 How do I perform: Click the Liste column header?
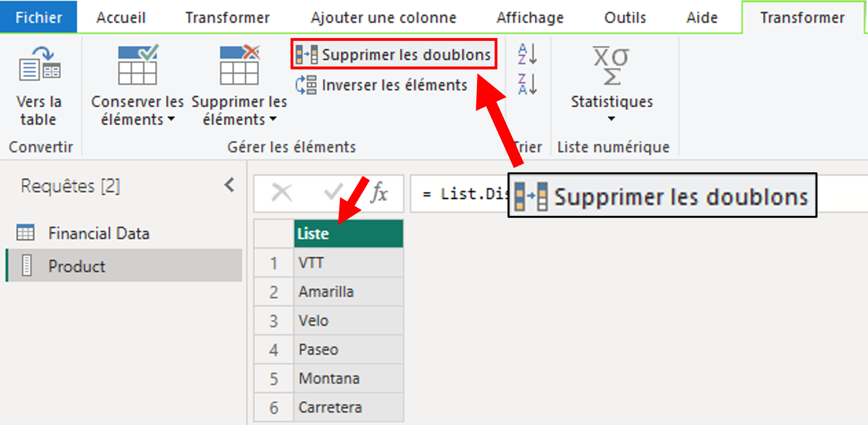point(348,234)
